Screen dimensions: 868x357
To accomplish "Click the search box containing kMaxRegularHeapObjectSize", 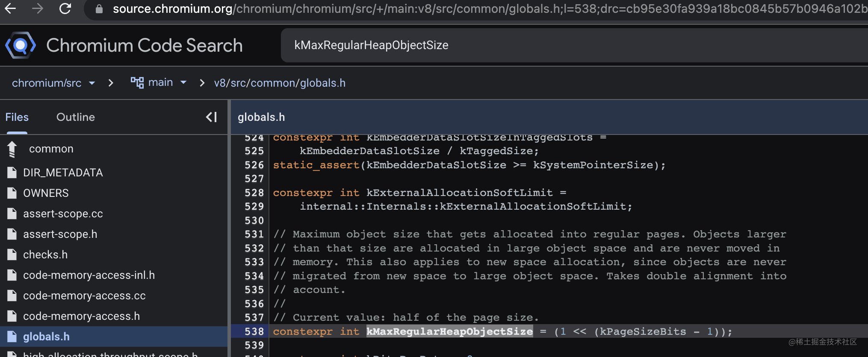I will pos(574,45).
